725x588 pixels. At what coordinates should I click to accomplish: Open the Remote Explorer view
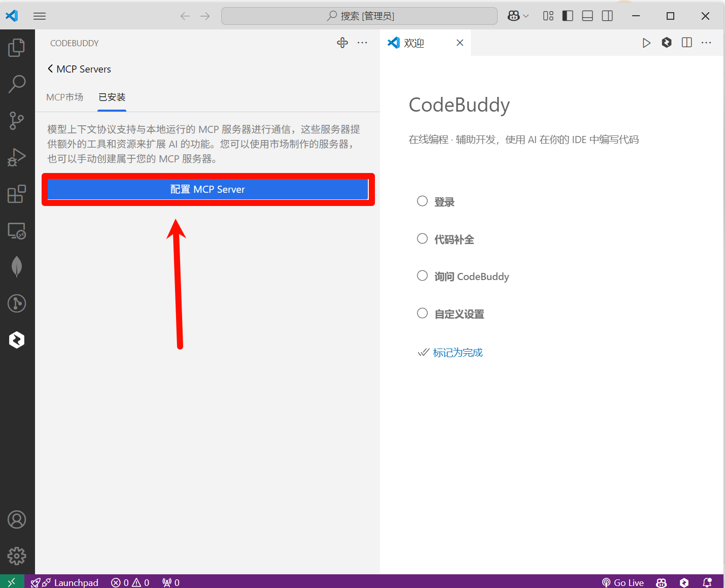(17, 230)
